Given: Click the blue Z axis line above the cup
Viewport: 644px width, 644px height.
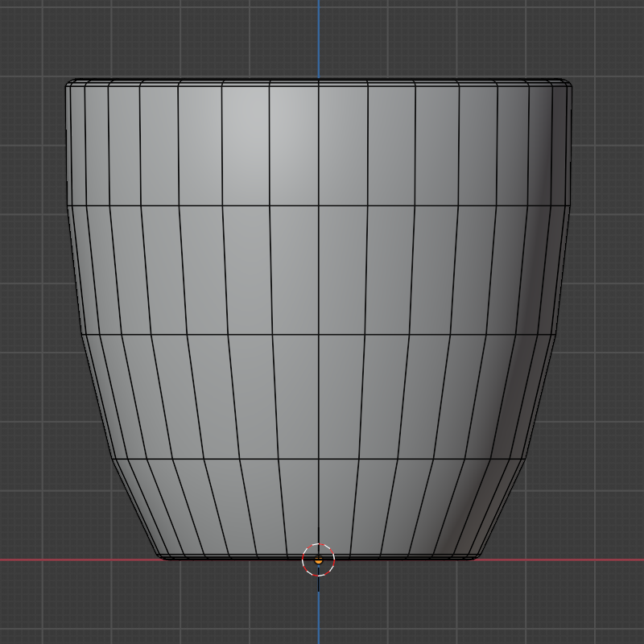Looking at the screenshot, I should click(319, 36).
